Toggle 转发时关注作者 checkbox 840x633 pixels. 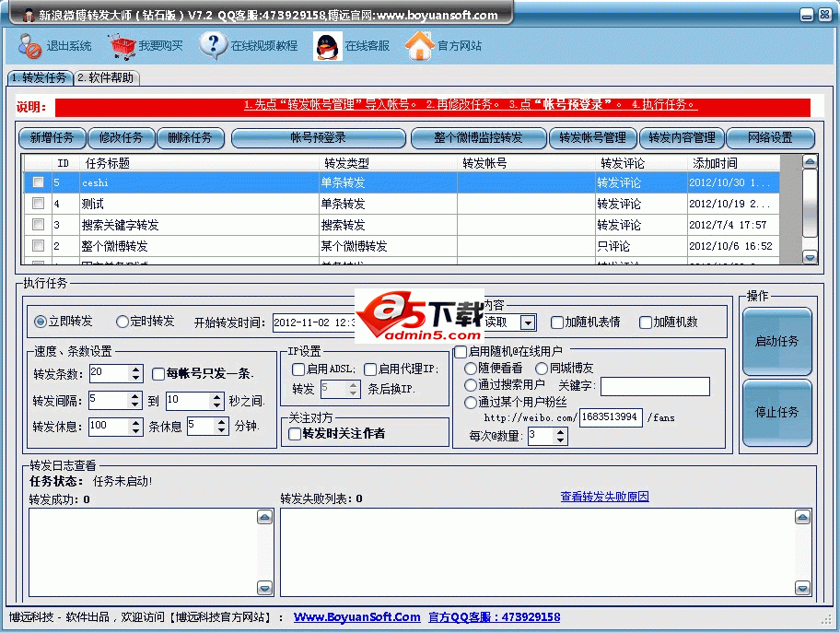tap(295, 434)
